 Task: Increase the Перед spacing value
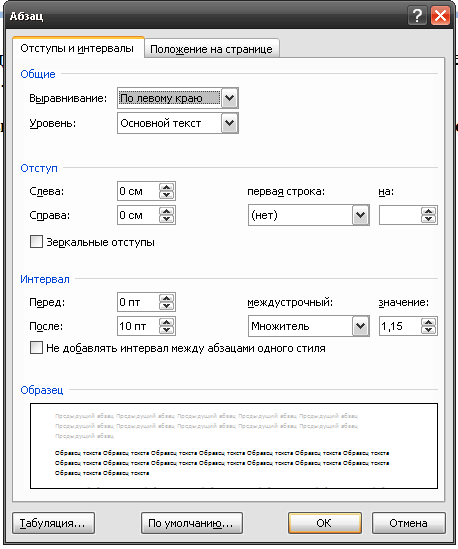tap(167, 298)
